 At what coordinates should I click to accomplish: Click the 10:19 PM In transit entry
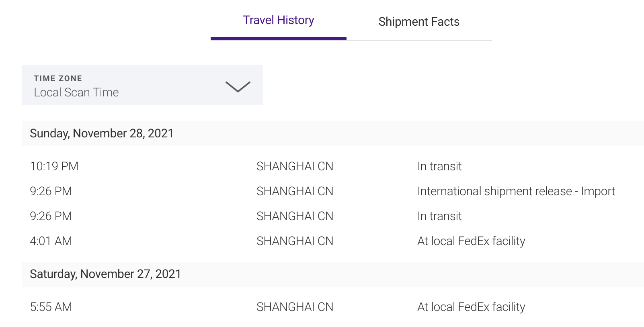click(x=439, y=166)
